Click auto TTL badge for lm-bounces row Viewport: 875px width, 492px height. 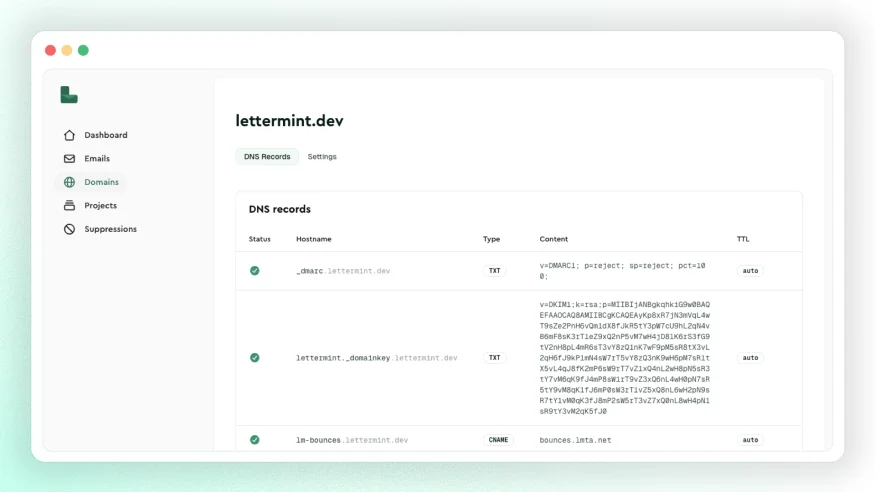(750, 440)
